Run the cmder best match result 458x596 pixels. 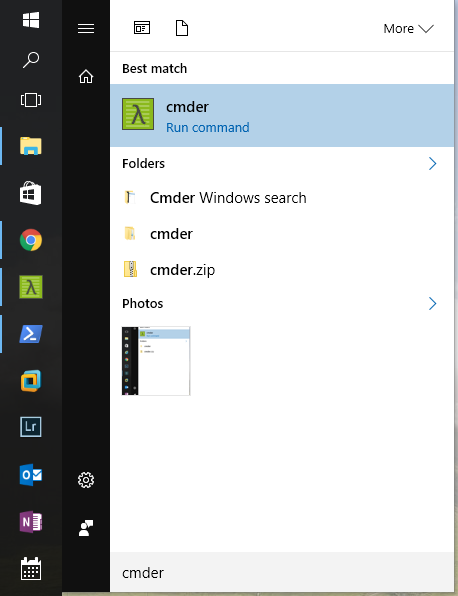click(282, 116)
